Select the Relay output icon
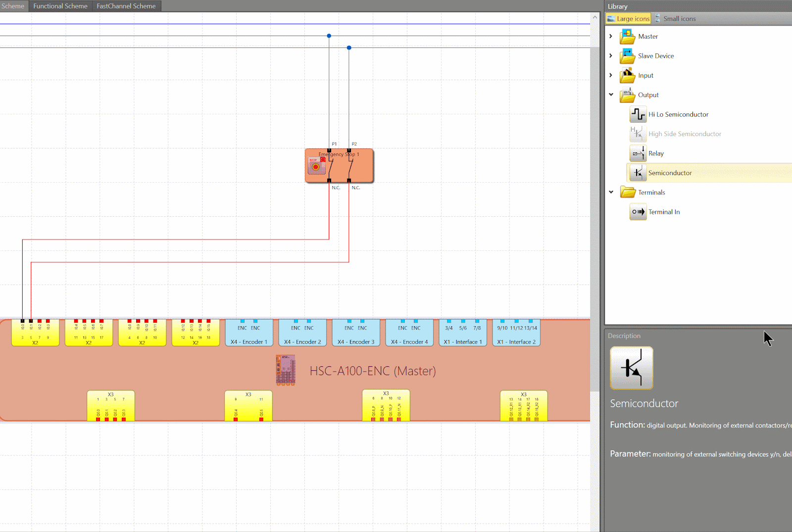792x532 pixels. click(638, 153)
